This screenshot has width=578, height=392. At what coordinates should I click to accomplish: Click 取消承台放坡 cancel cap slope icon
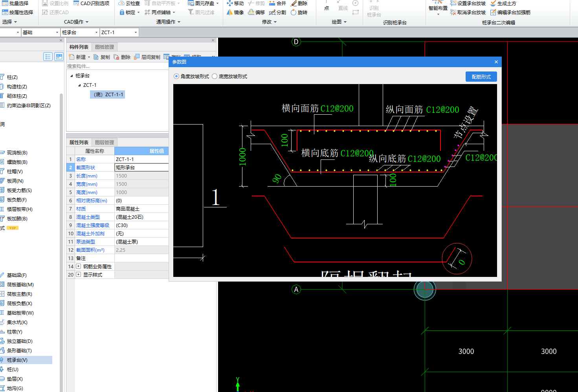[x=453, y=12]
